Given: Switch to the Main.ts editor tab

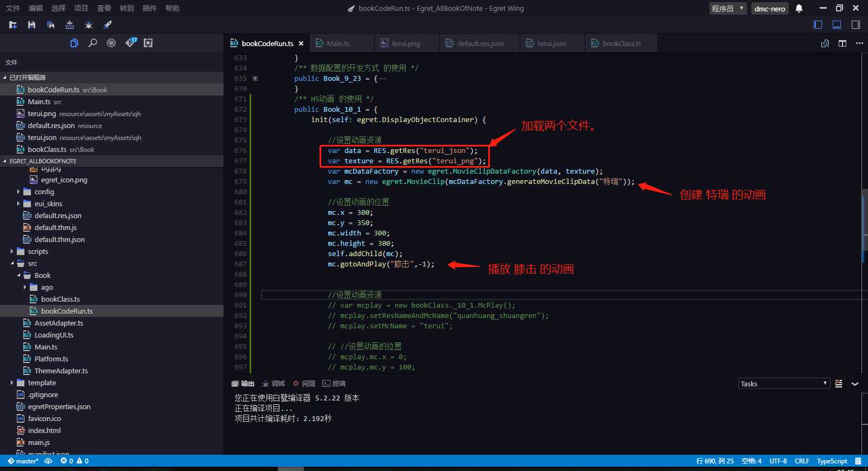Looking at the screenshot, I should pos(342,43).
